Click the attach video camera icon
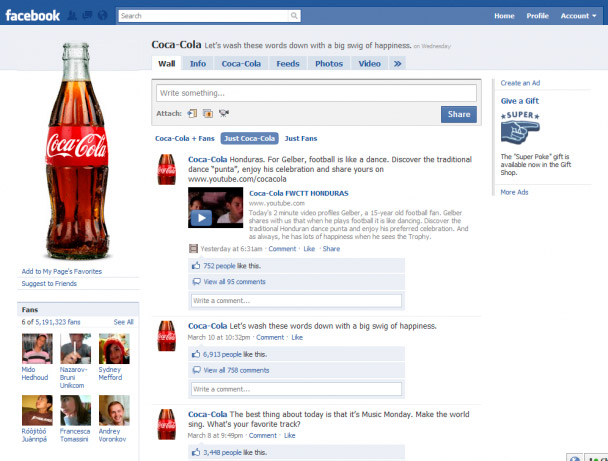Image resolution: width=608 pixels, height=461 pixels. [222, 113]
